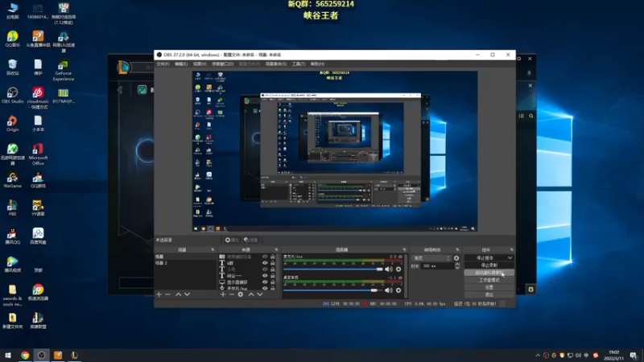Mute 麦克风/Aux speaker icon

tap(389, 269)
